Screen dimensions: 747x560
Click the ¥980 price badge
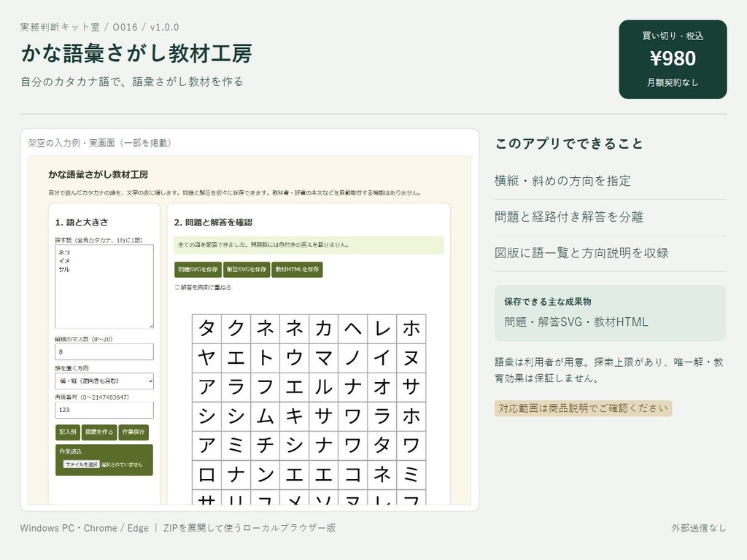[673, 59]
